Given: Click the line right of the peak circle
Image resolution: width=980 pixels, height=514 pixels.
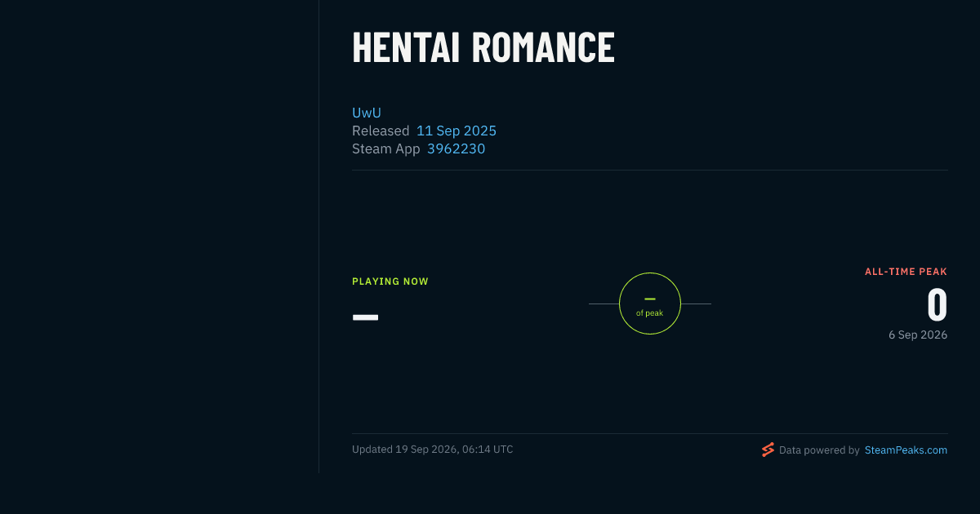Looking at the screenshot, I should coord(696,304).
